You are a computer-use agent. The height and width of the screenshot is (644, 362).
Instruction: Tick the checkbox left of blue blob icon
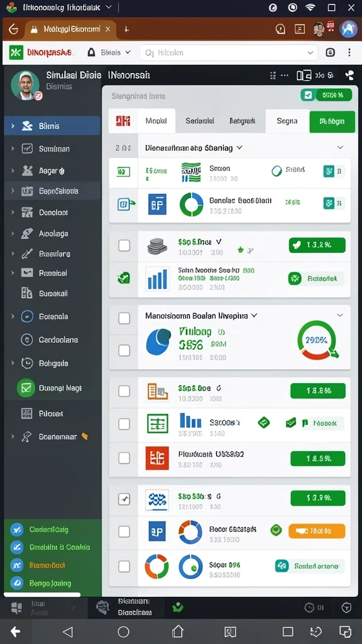pyautogui.click(x=124, y=350)
